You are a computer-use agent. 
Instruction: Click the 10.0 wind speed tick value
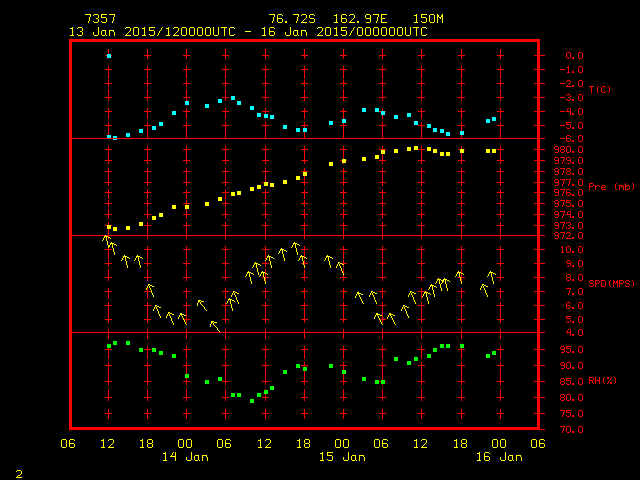tap(571, 249)
